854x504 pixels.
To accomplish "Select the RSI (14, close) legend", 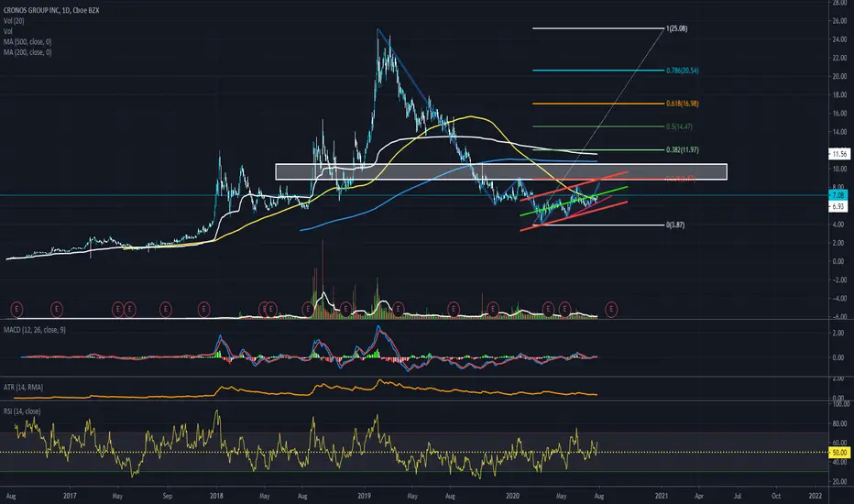I will coord(22,411).
